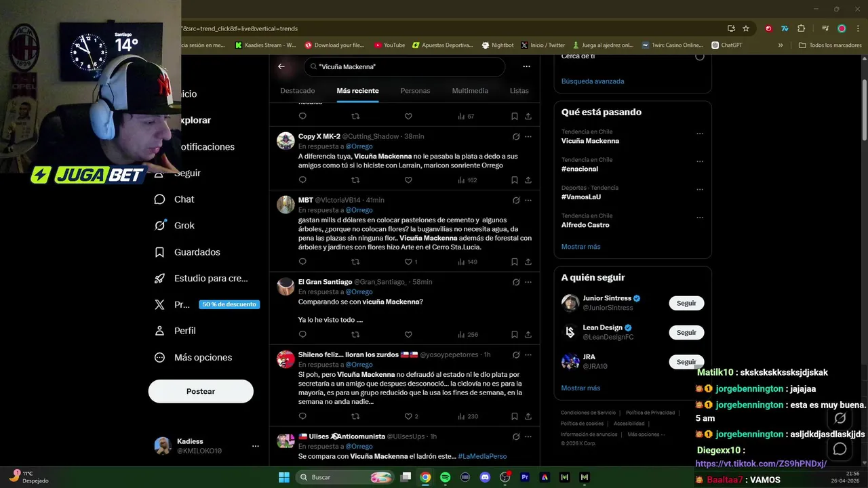868x488 pixels.
Task: Open the Chrome three-dot menu
Action: click(858, 28)
